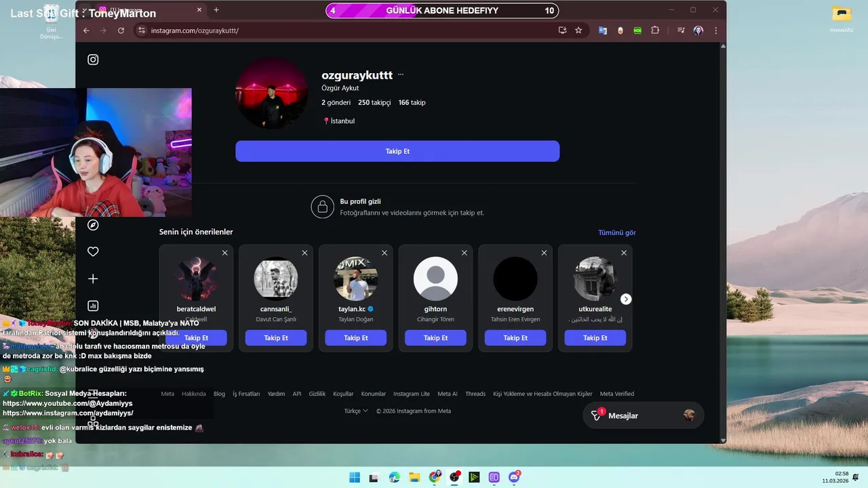Open the Threads footer link
This screenshot has height=488, width=868.
coord(475,394)
